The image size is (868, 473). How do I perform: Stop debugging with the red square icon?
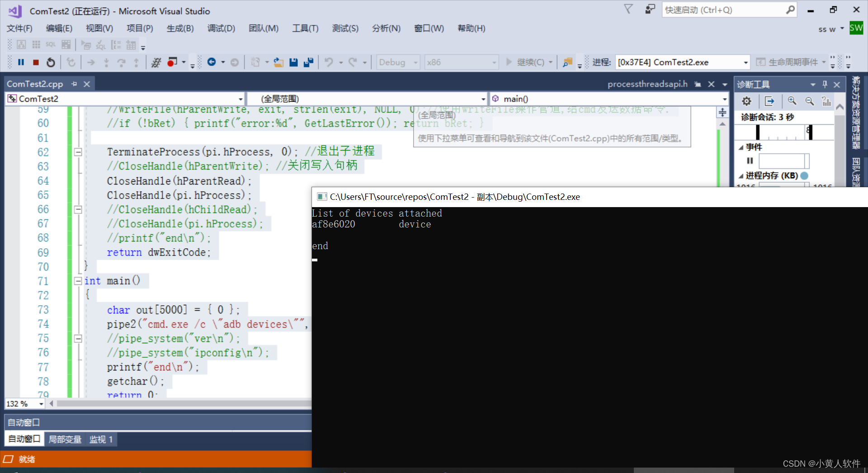36,62
